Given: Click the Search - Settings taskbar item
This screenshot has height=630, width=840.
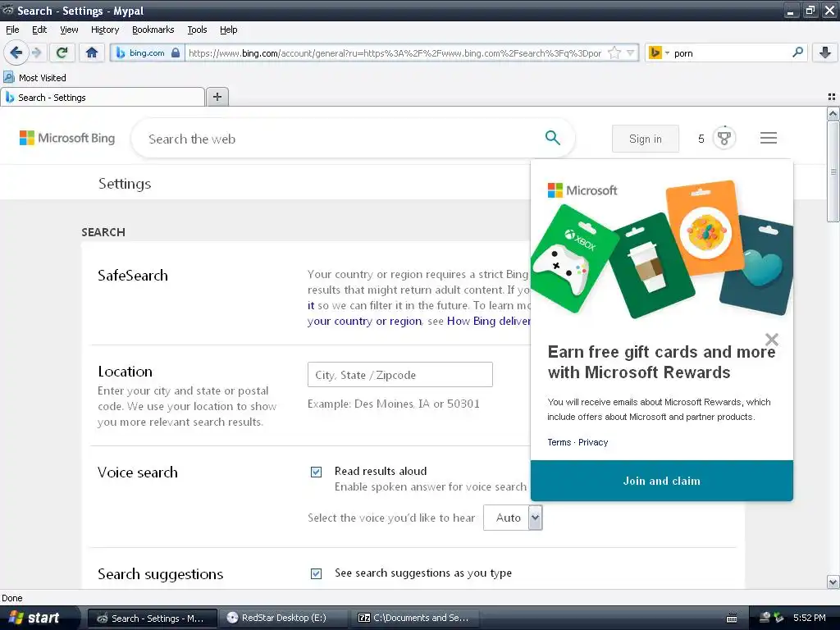Looking at the screenshot, I should (x=152, y=618).
